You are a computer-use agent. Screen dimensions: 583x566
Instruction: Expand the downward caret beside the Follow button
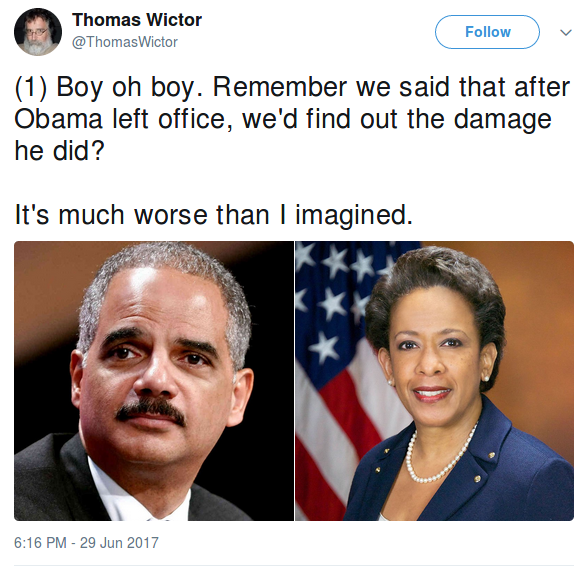[566, 33]
